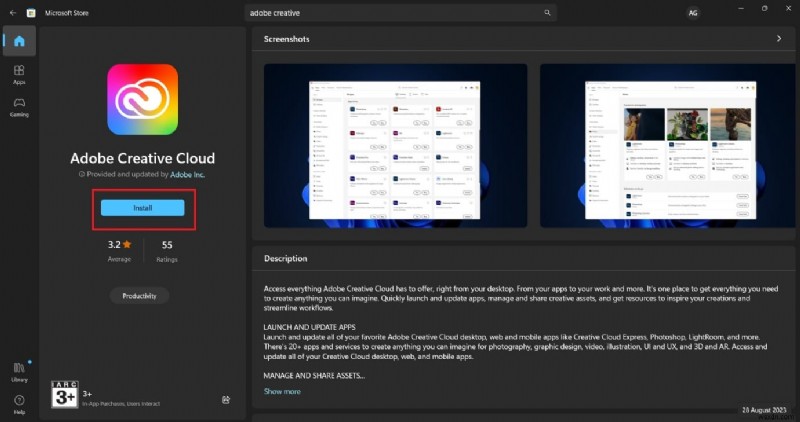Install Adobe Creative Cloud
This screenshot has width=800, height=422.
coord(142,208)
